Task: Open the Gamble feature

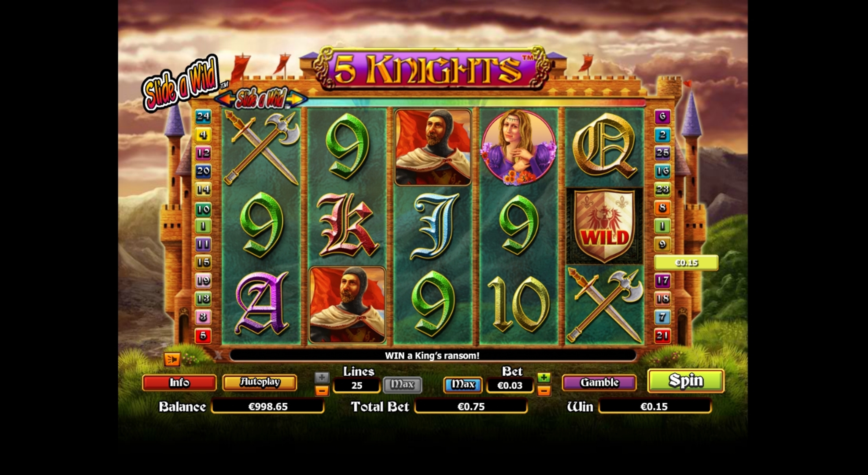Action: tap(599, 383)
